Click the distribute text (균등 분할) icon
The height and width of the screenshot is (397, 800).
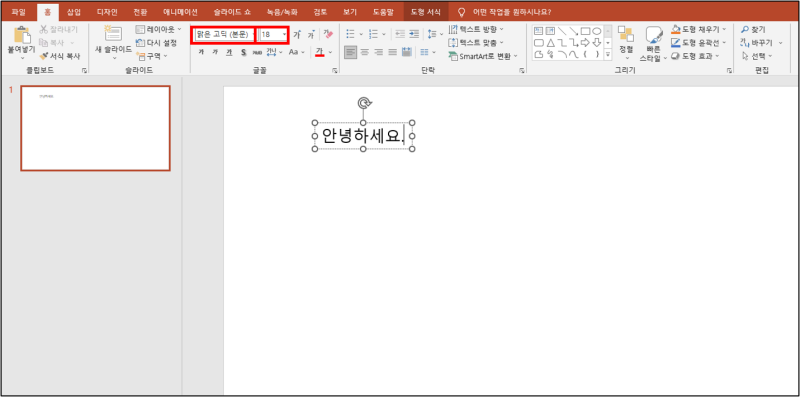[x=407, y=52]
